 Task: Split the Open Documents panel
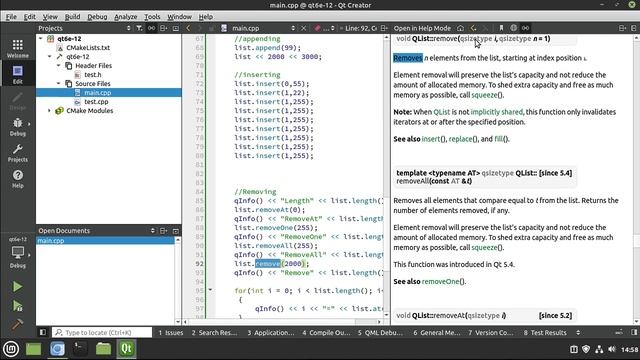tap(164, 231)
